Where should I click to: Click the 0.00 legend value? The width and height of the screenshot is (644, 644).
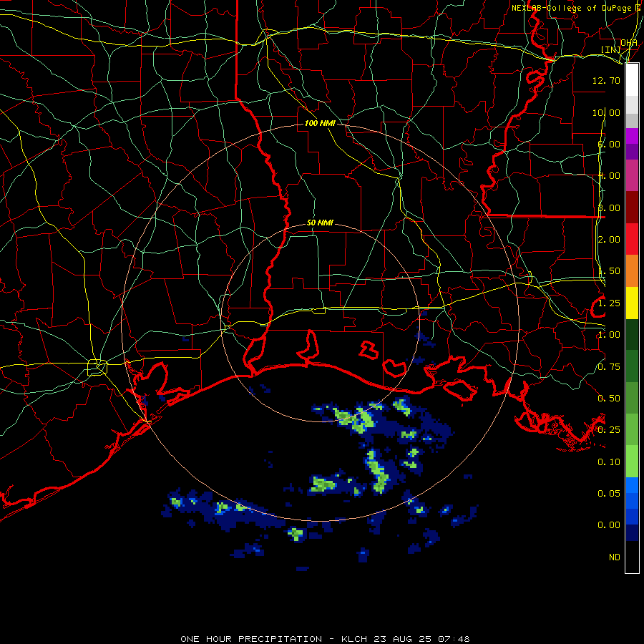[609, 525]
